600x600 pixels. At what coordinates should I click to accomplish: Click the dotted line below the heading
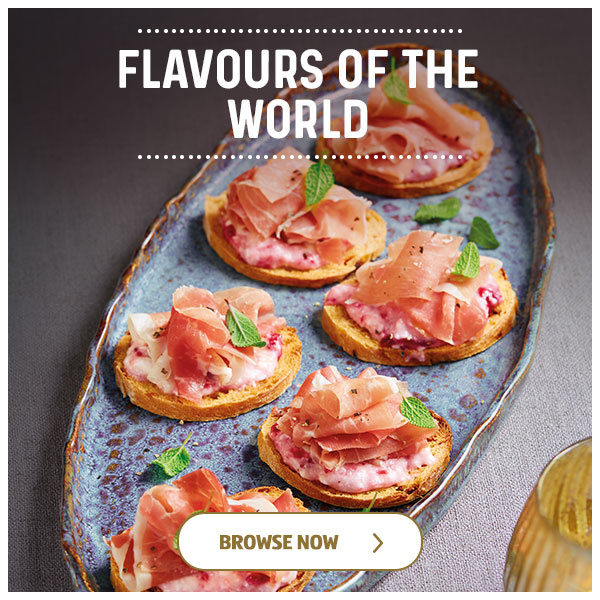300,157
